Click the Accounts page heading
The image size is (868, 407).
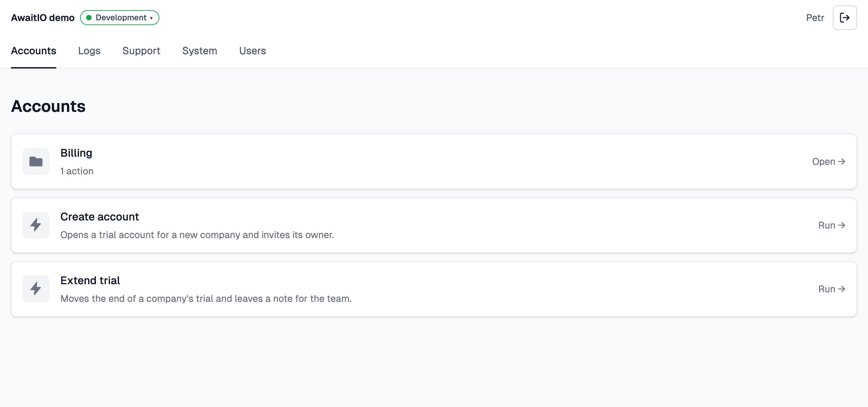click(x=48, y=106)
